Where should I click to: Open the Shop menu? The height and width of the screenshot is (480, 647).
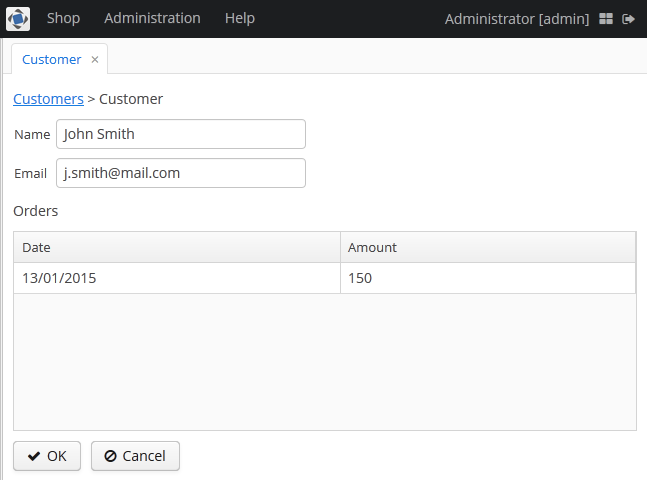[63, 18]
